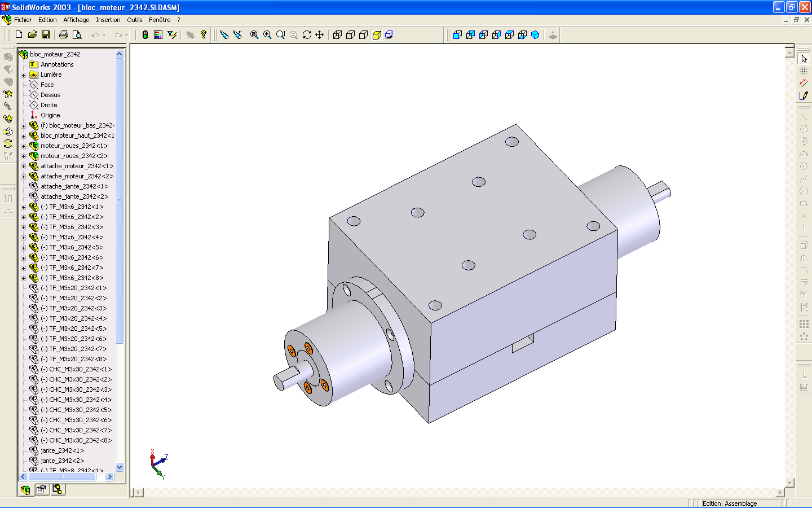Select the Pan view arrows tool

tap(320, 35)
